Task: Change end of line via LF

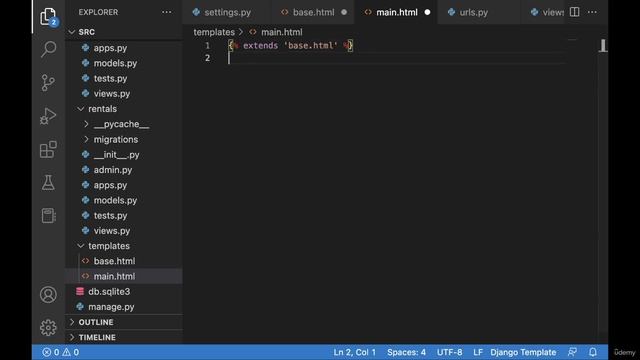Action: (478, 352)
